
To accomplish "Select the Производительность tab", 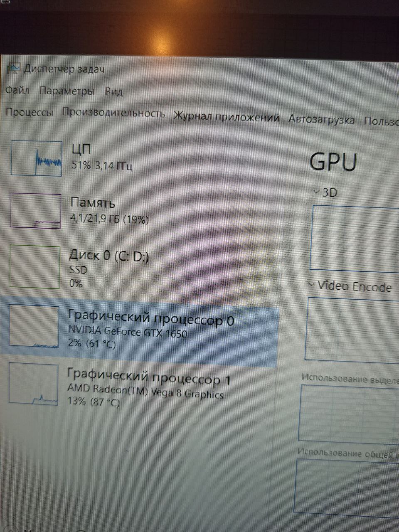I will (x=113, y=113).
